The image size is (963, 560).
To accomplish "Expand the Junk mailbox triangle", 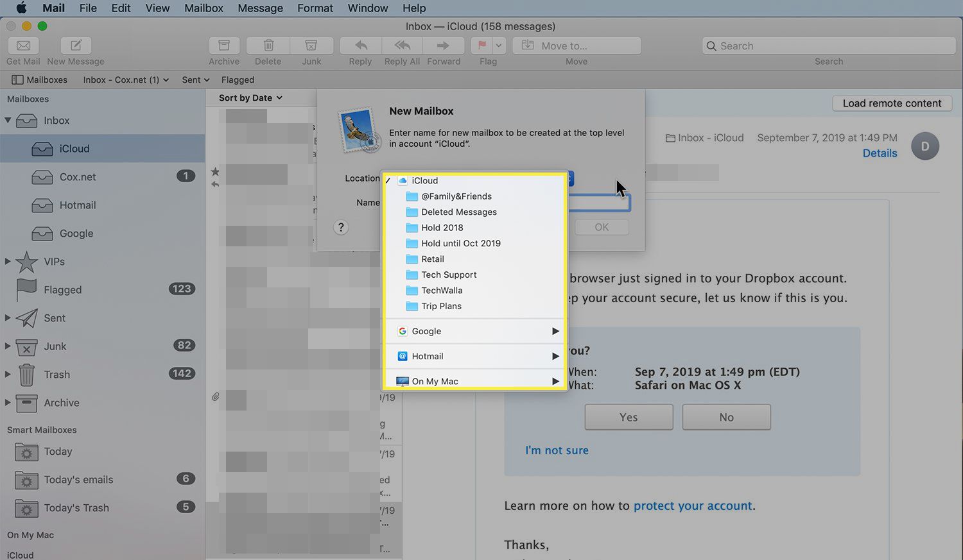I will (8, 346).
